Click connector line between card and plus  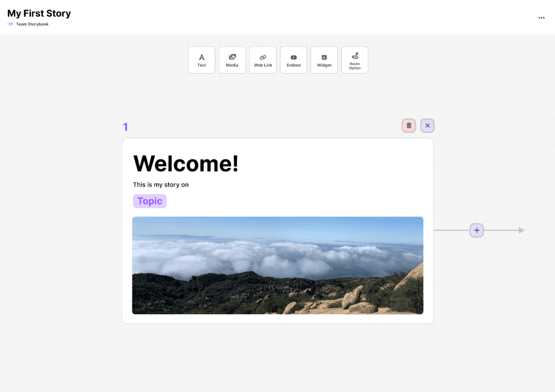click(x=451, y=230)
